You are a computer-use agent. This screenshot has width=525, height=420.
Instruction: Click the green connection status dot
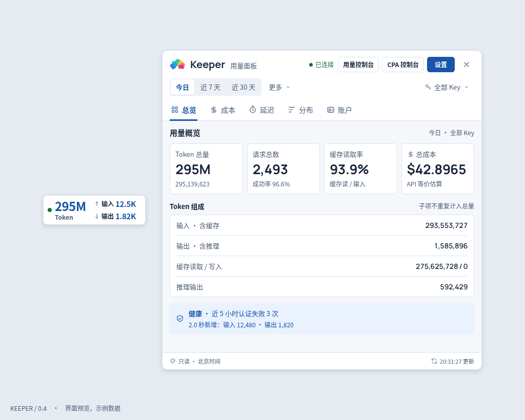click(311, 65)
